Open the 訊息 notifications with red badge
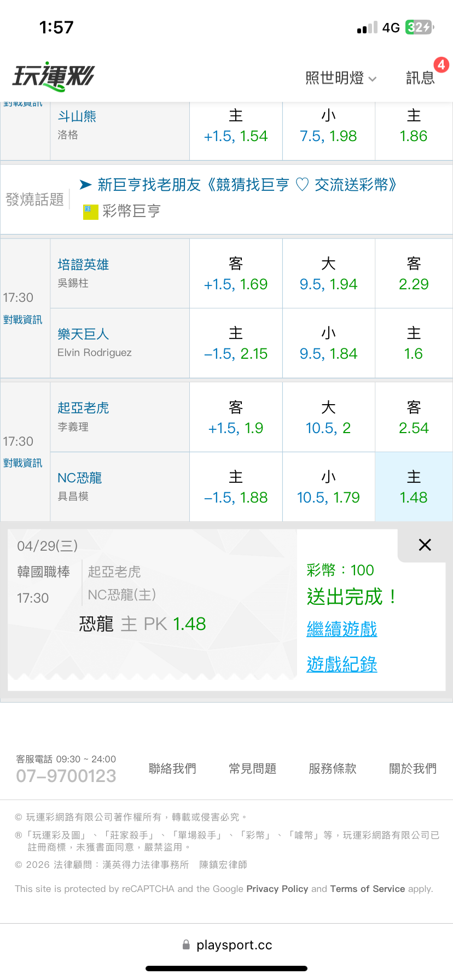This screenshot has width=453, height=980. tap(420, 78)
